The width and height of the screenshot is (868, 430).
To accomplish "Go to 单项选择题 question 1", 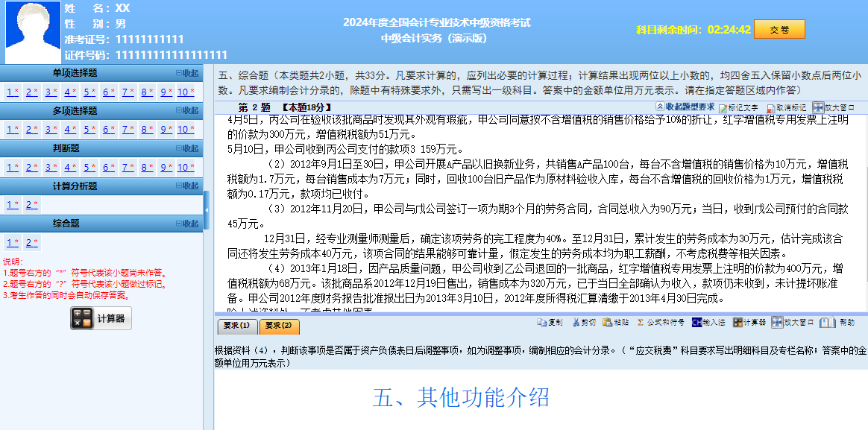I will click(x=13, y=92).
